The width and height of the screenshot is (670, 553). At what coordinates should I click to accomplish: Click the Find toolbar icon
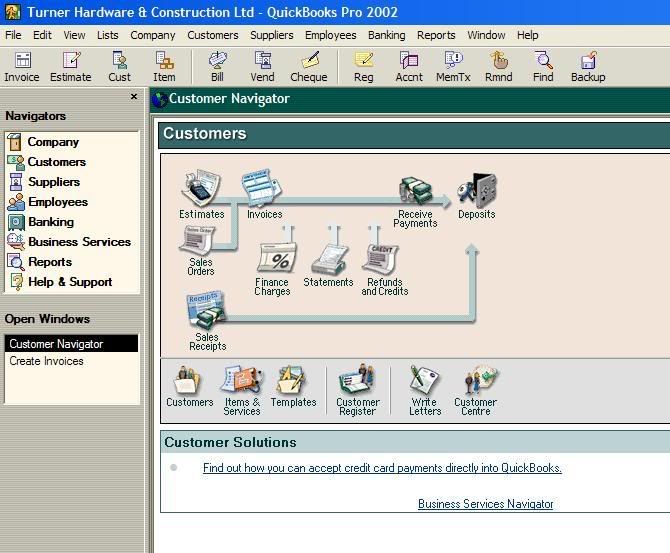click(x=544, y=67)
